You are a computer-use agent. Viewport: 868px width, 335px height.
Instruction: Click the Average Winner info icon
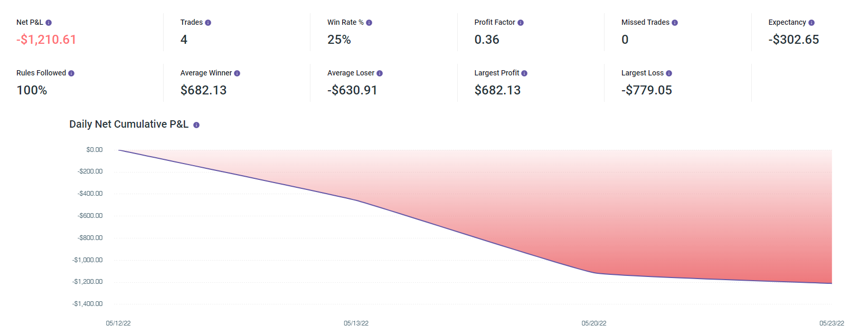237,73
